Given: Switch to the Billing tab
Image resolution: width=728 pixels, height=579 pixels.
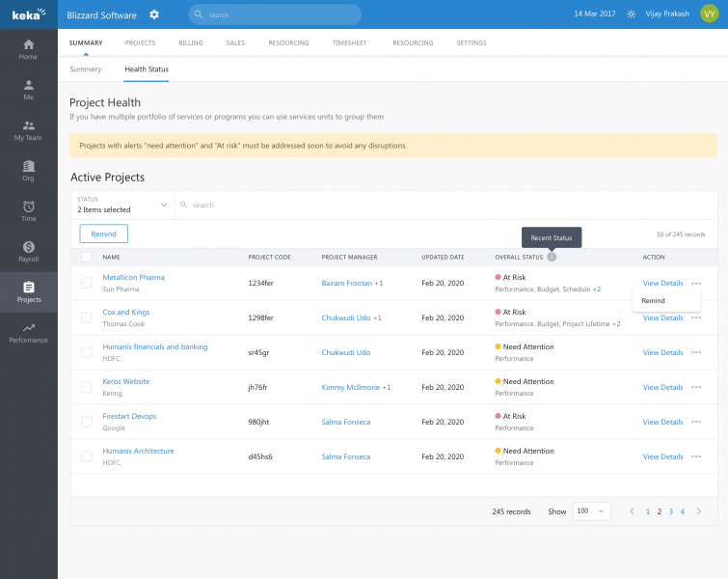Looking at the screenshot, I should 191,42.
